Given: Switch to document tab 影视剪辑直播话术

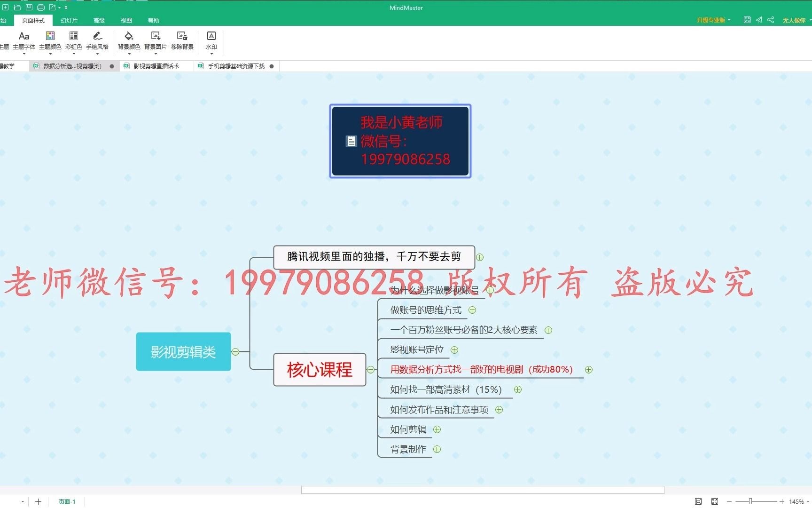Looking at the screenshot, I should click(x=156, y=66).
